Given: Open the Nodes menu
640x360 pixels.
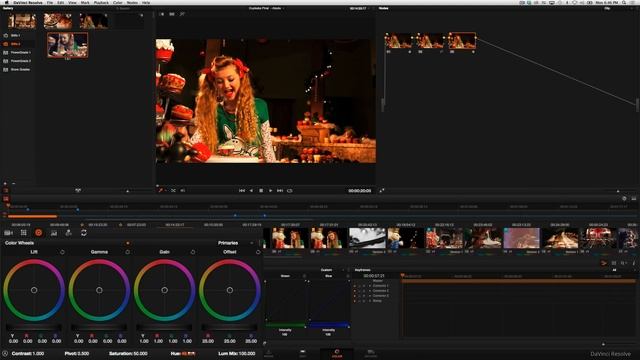Looking at the screenshot, I should click(132, 2).
